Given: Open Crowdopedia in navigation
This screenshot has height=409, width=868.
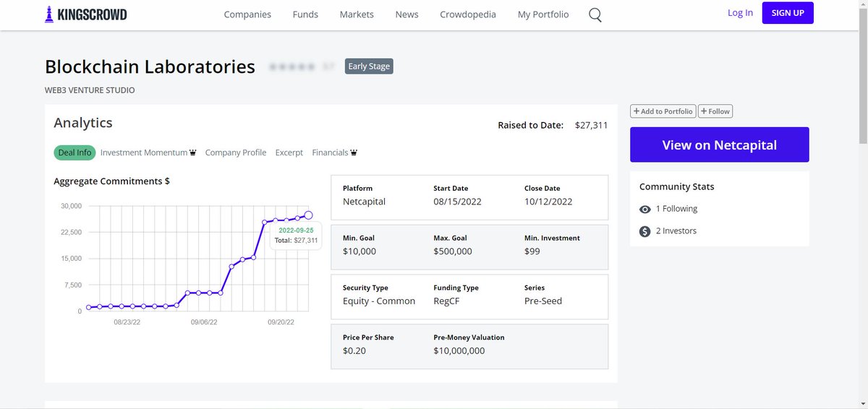Looking at the screenshot, I should point(468,14).
